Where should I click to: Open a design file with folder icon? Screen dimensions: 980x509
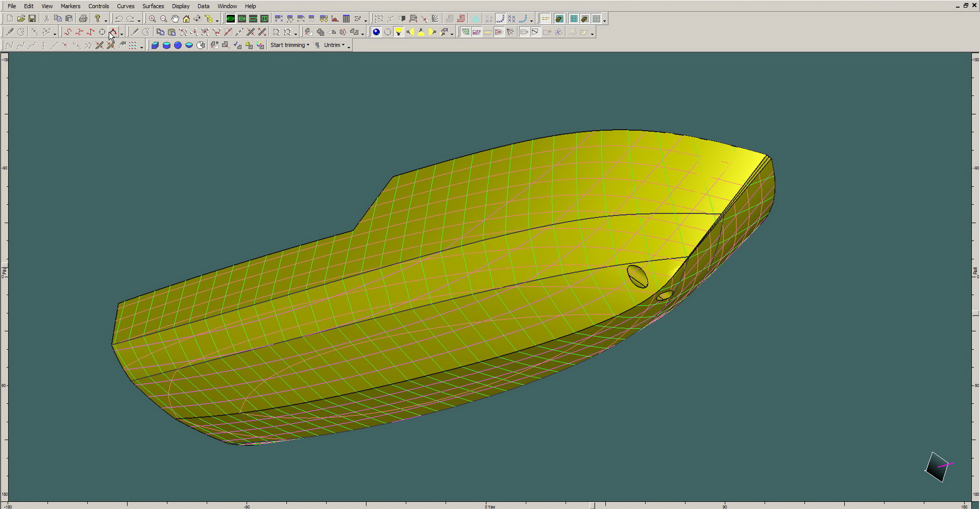pos(21,19)
